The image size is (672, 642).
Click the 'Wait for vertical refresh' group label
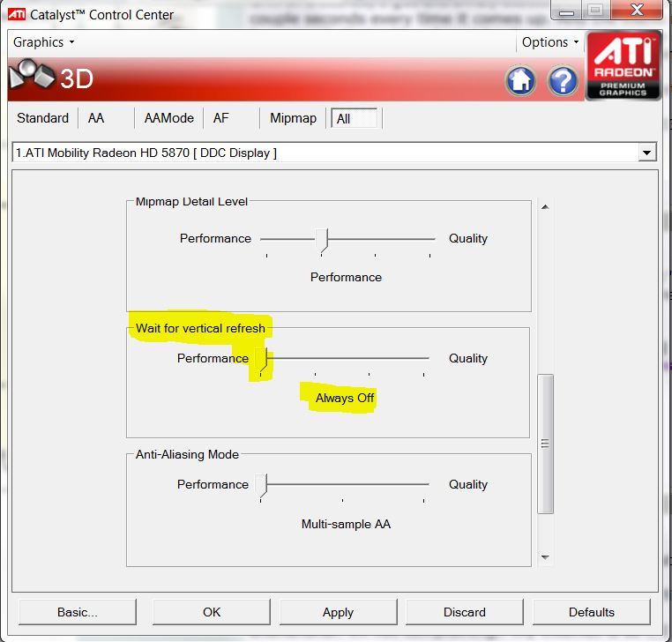coord(200,328)
